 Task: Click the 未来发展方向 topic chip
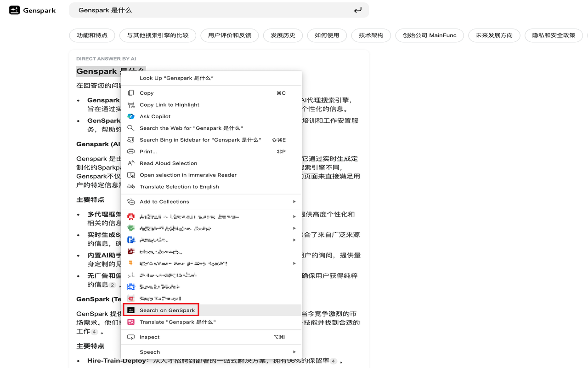coord(494,35)
